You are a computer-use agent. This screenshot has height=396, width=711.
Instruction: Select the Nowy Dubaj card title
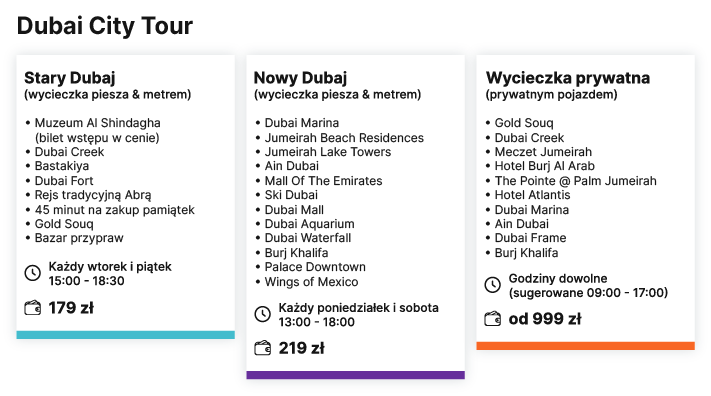coord(300,78)
